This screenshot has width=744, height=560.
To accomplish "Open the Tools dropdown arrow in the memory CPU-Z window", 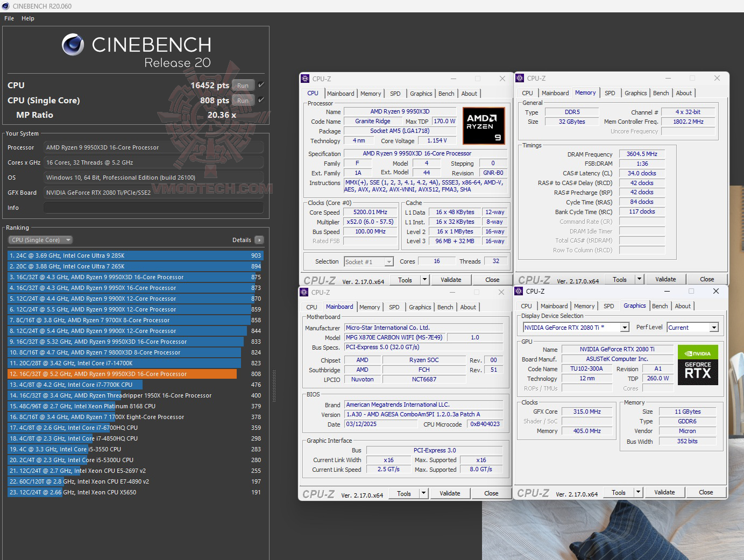I will click(x=639, y=279).
